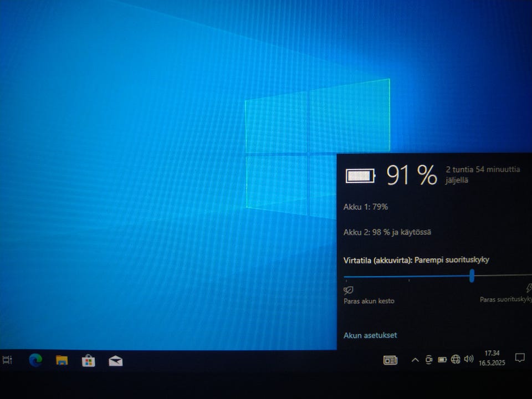Open the Mail app on the taskbar

[115, 361]
